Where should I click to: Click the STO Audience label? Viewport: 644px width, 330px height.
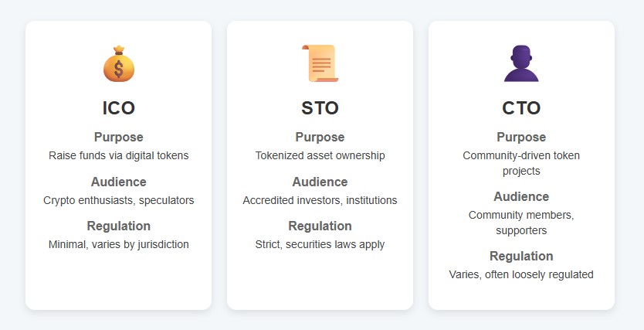click(320, 182)
